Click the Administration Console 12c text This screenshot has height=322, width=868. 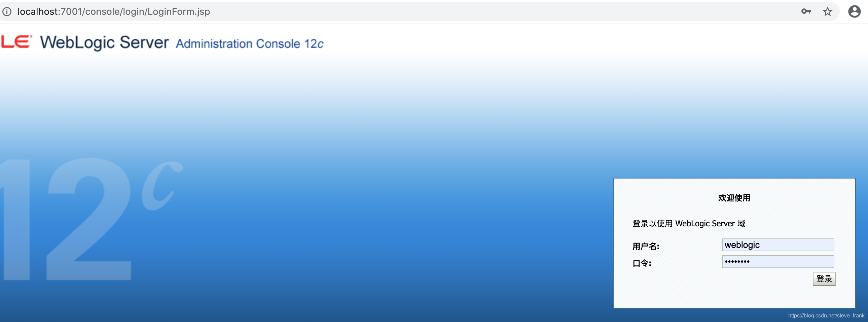pyautogui.click(x=250, y=44)
